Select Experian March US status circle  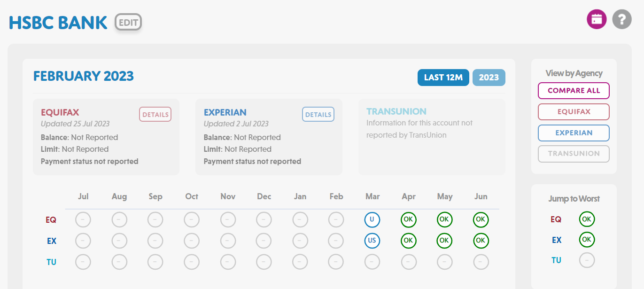pyautogui.click(x=372, y=240)
